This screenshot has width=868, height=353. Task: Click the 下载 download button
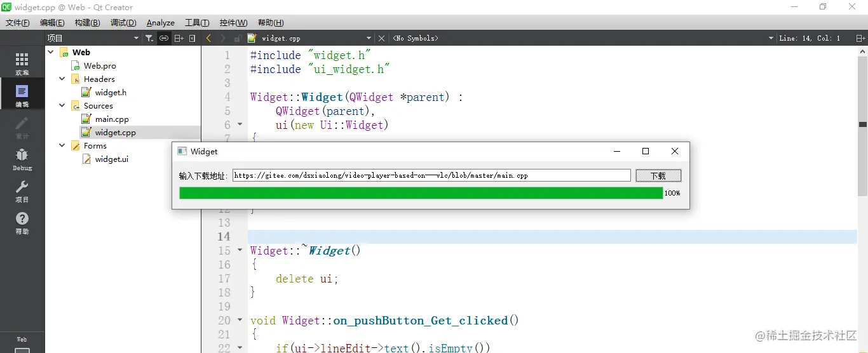[658, 176]
